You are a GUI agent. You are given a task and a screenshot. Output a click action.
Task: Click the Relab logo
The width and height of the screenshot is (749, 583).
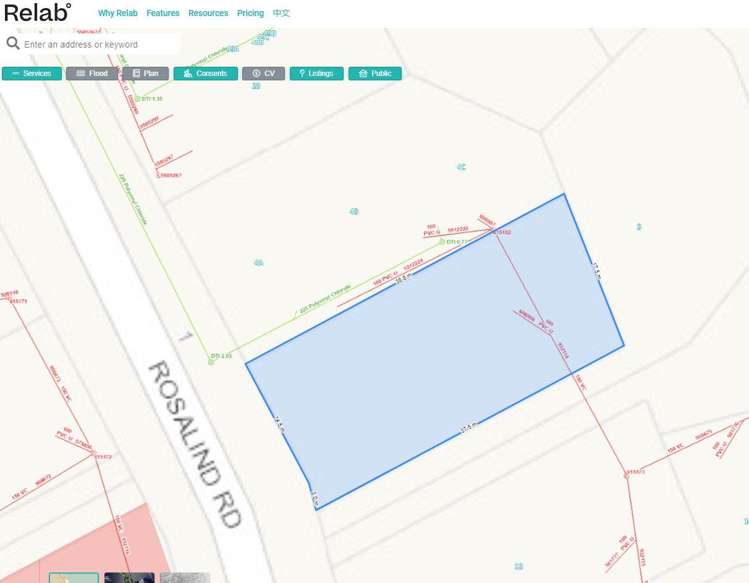[x=37, y=12]
